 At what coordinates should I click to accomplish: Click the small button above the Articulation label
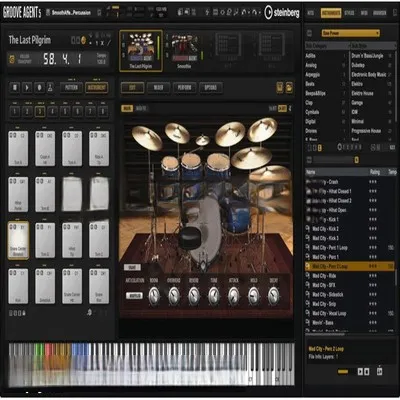[132, 267]
